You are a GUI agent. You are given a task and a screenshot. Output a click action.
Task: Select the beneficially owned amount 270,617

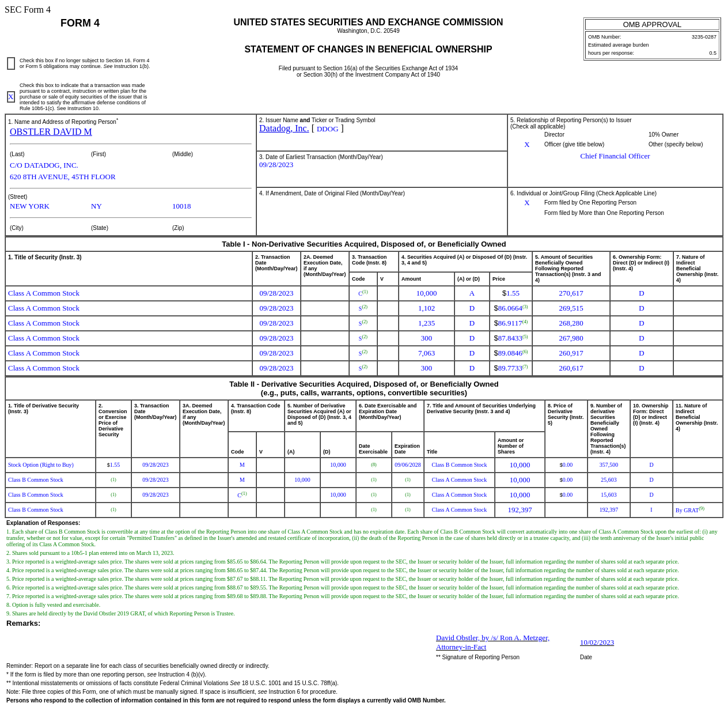[x=571, y=293]
